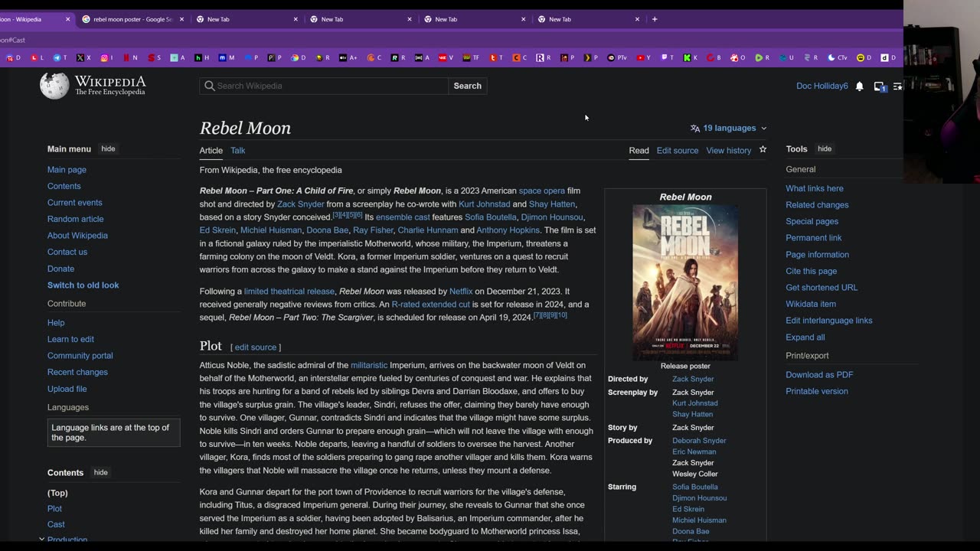The height and width of the screenshot is (551, 980).
Task: Open the YouTube 'Y' bookmark
Action: 643,57
